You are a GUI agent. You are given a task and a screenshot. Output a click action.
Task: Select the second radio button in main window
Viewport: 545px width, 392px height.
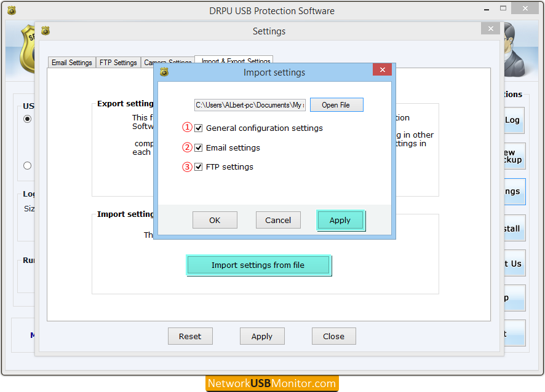pos(28,166)
